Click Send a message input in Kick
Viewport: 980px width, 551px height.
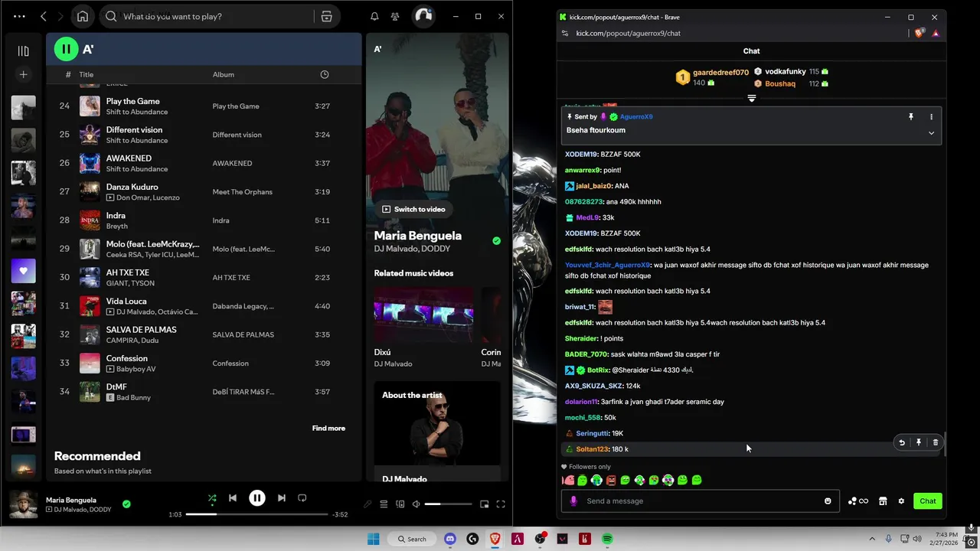click(x=701, y=501)
